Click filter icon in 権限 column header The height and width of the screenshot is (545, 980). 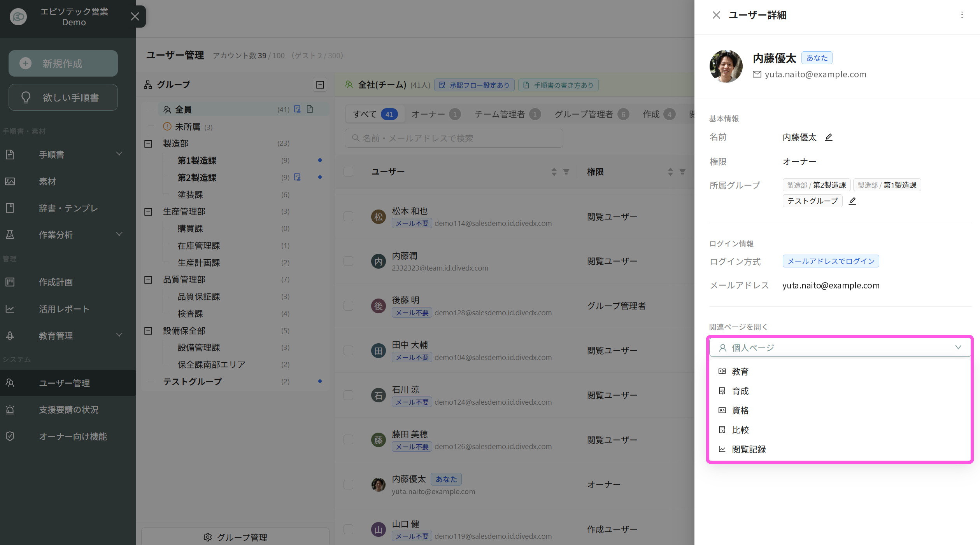coord(683,171)
